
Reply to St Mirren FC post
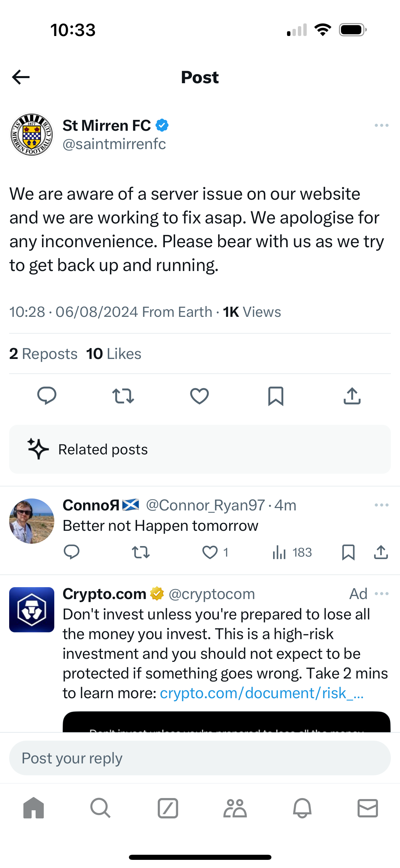click(x=47, y=396)
